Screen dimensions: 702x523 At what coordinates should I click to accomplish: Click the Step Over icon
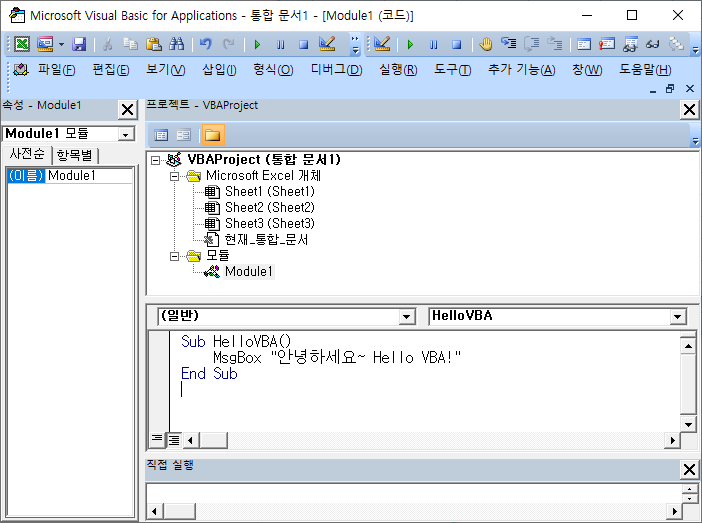tap(532, 44)
